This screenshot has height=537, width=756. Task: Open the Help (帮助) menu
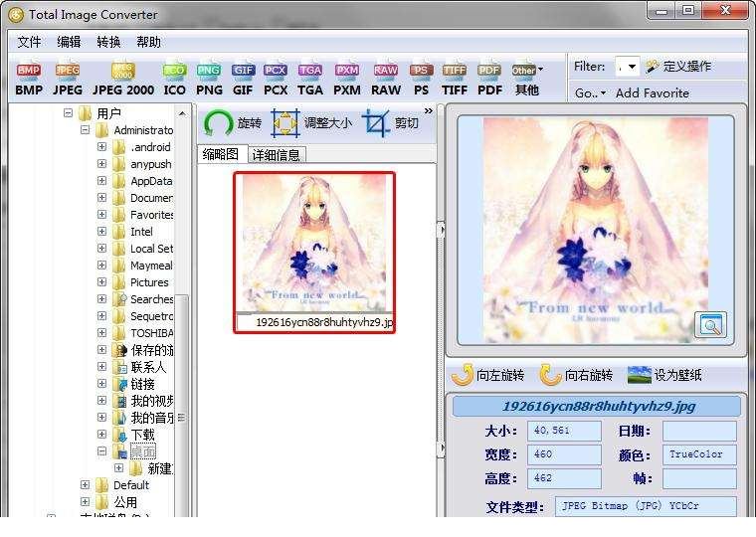[148, 42]
